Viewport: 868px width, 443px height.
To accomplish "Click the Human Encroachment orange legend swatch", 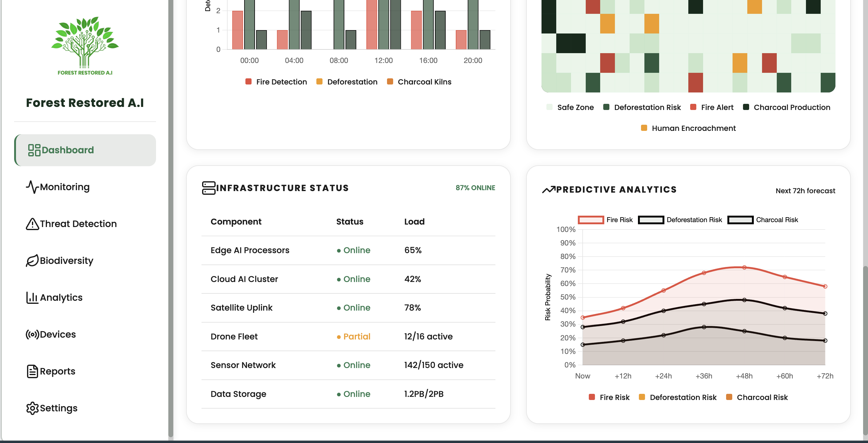I will coord(643,128).
